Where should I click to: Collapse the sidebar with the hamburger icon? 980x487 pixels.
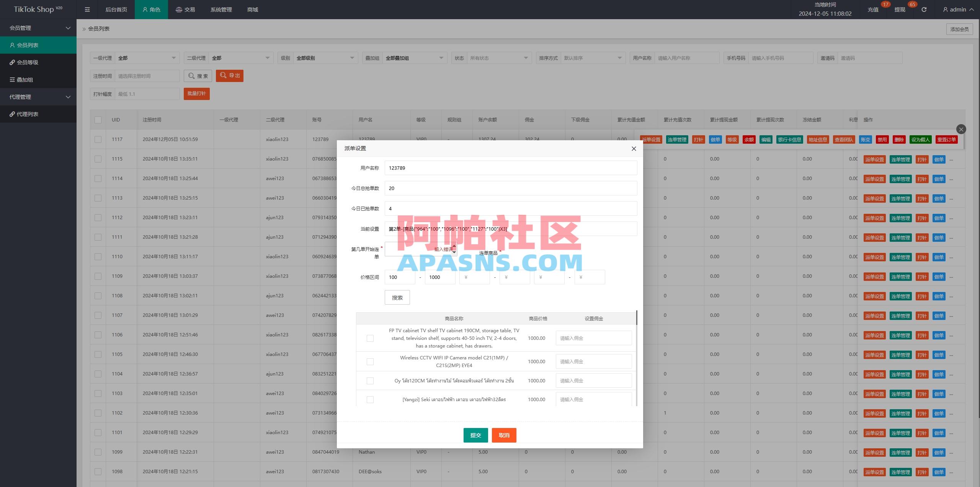point(87,9)
